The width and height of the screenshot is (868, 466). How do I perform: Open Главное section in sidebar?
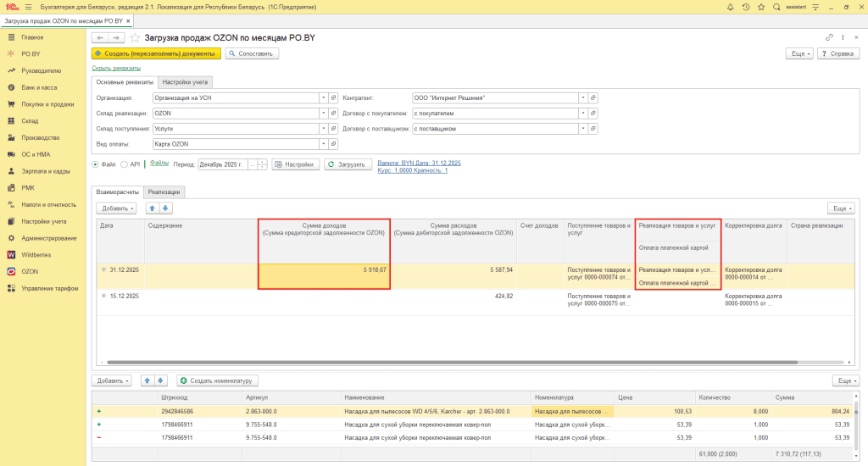[32, 37]
